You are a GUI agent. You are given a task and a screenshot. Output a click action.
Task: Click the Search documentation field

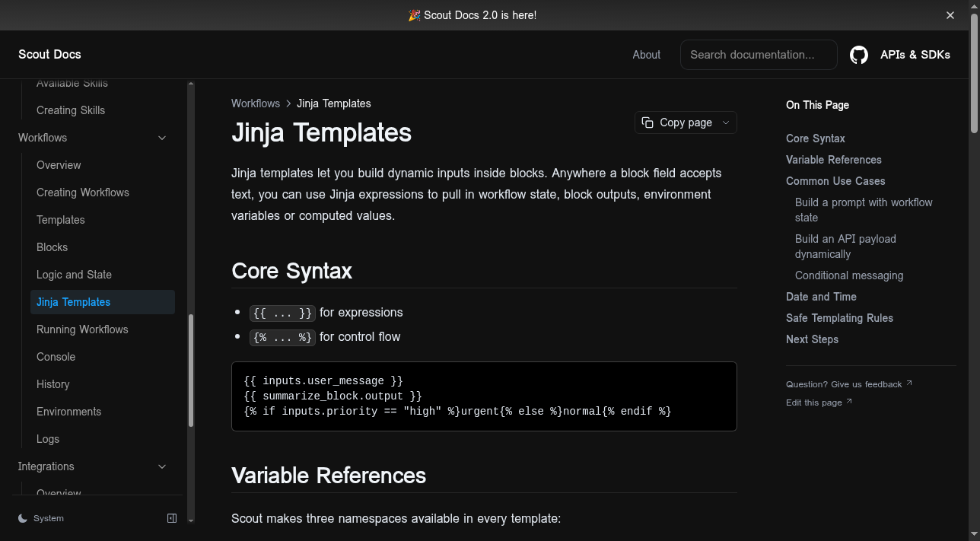pyautogui.click(x=759, y=55)
